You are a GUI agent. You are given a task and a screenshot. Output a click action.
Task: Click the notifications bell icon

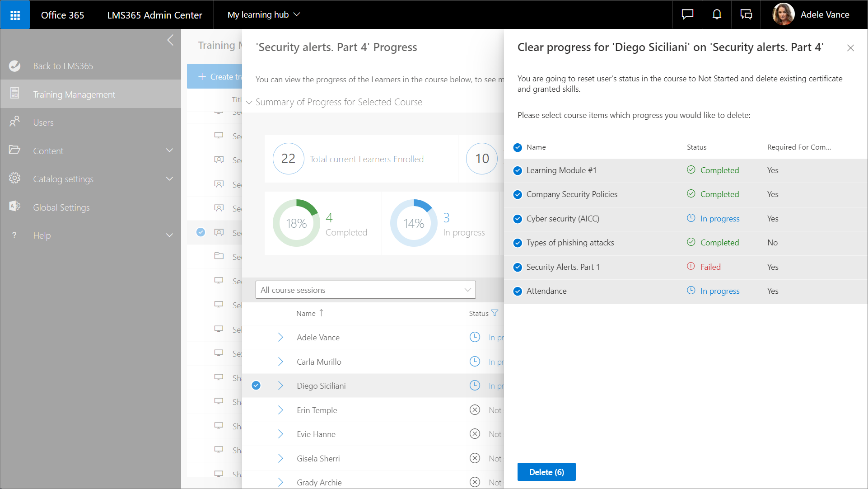(717, 15)
